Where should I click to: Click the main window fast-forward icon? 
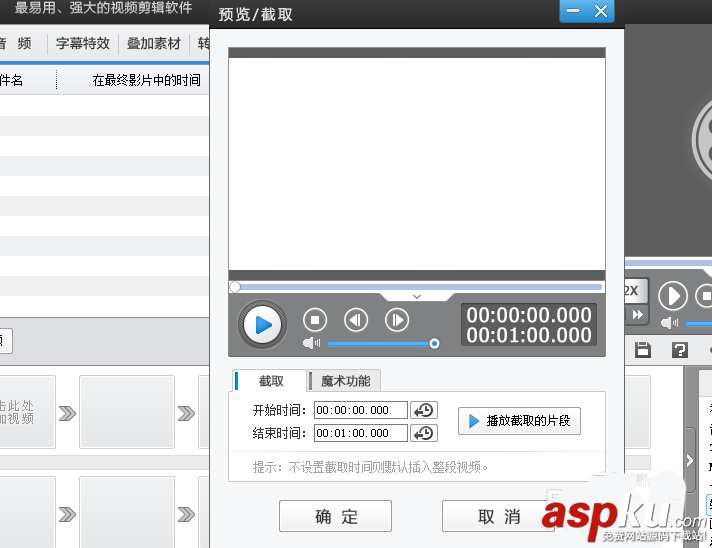[637, 315]
